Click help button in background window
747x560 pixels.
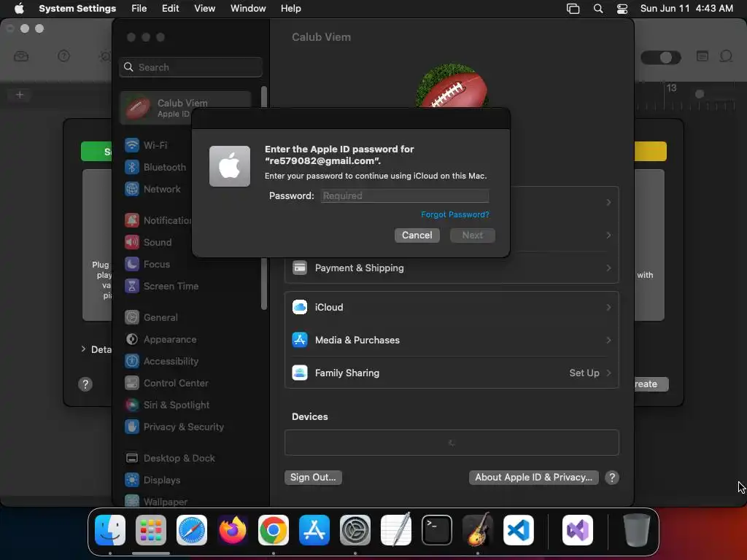pyautogui.click(x=85, y=384)
